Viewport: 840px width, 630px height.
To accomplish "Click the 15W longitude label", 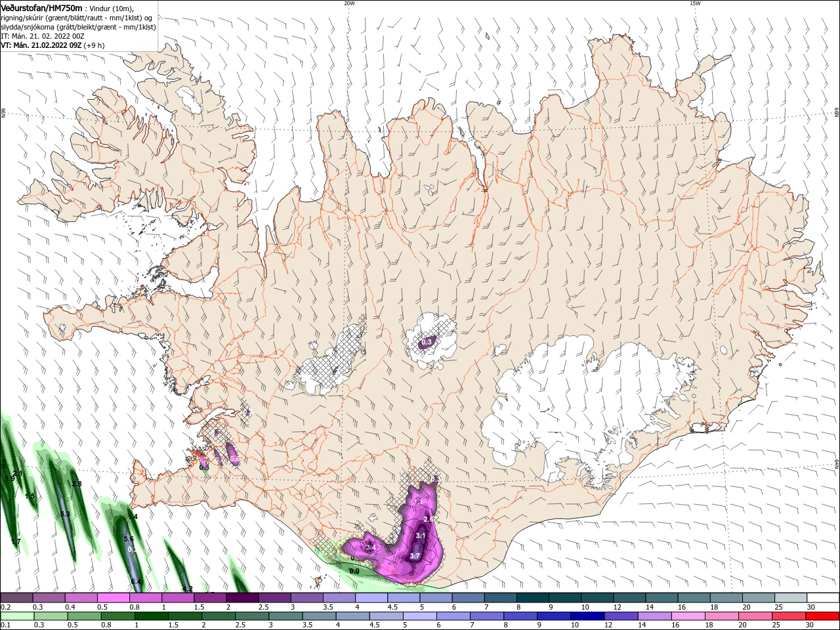I will [x=695, y=3].
